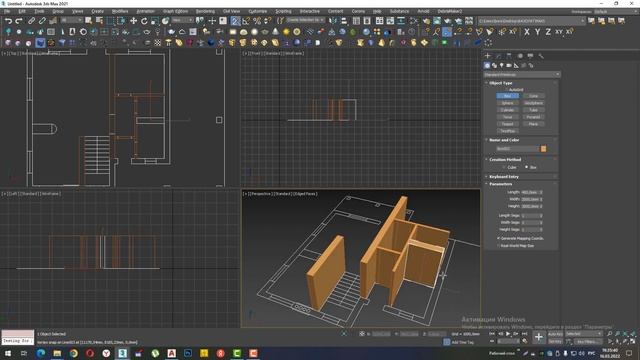Click the Length value field
This screenshot has height=360, width=640.
coord(530,192)
